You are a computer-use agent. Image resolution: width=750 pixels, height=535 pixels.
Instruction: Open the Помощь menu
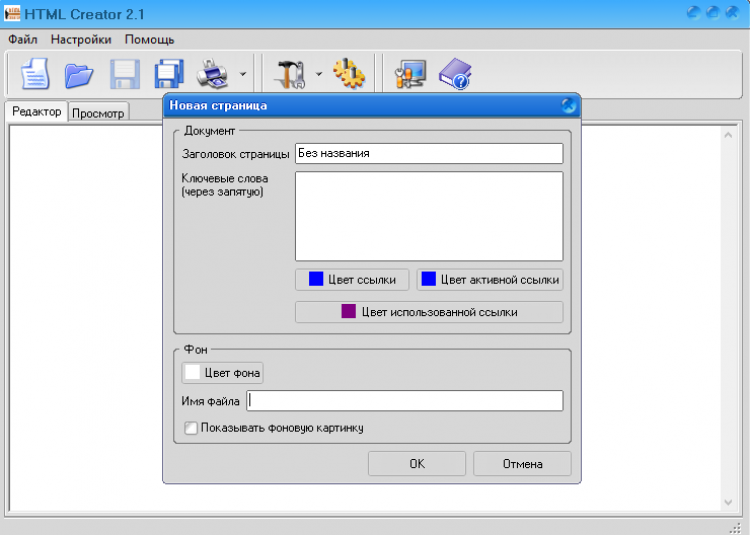(149, 39)
